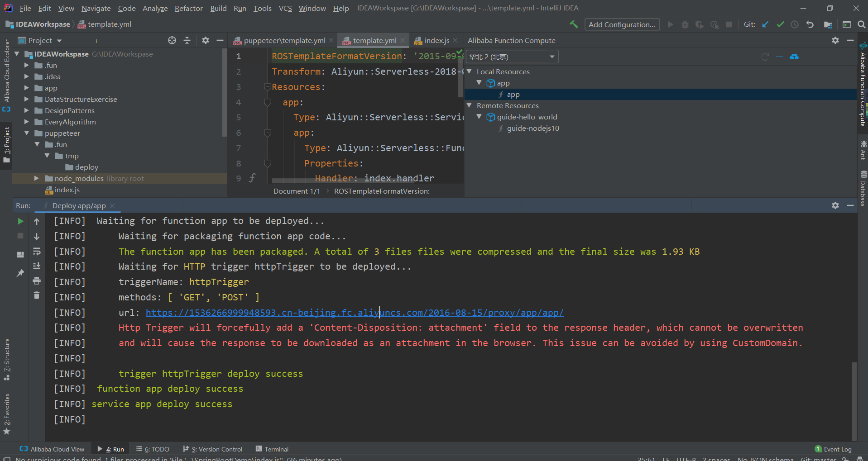Click the function gutter icon on line 9
Image resolution: width=868 pixels, height=461 pixels.
pos(252,178)
